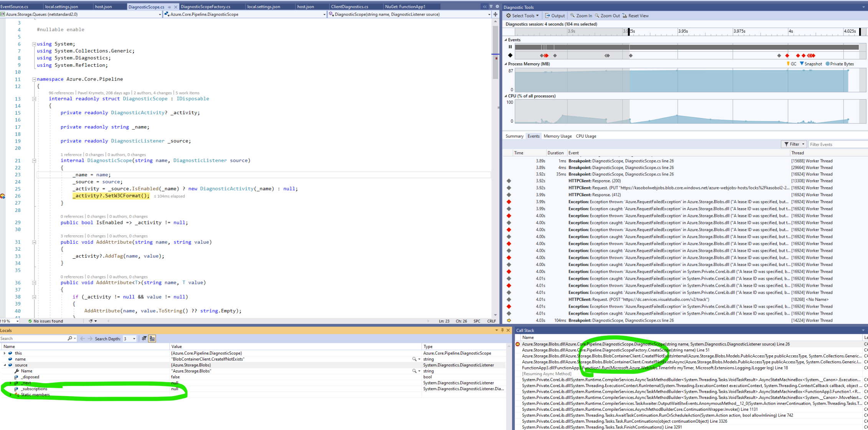
Task: Toggle the view mode icon in Locals toolbar
Action: pyautogui.click(x=152, y=338)
